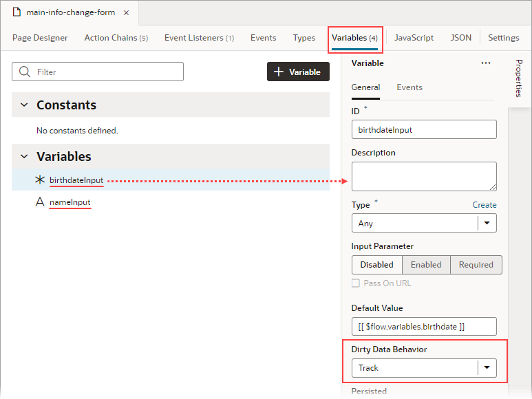Click the Filter search field
532x399 pixels.
pos(98,72)
